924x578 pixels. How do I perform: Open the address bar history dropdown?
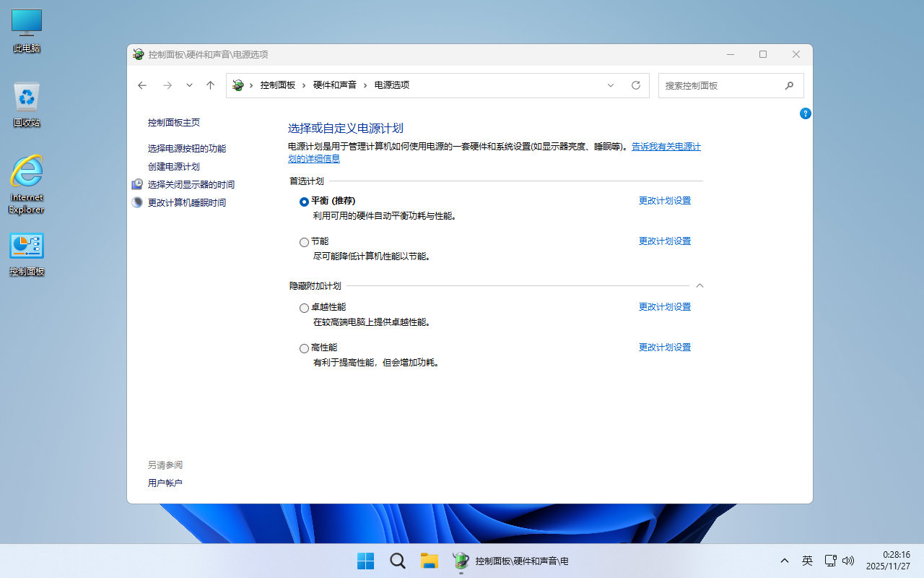click(x=611, y=85)
